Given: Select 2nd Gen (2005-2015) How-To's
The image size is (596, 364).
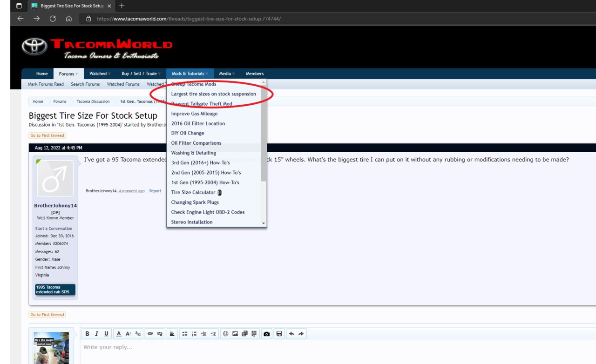Looking at the screenshot, I should pos(206,173).
